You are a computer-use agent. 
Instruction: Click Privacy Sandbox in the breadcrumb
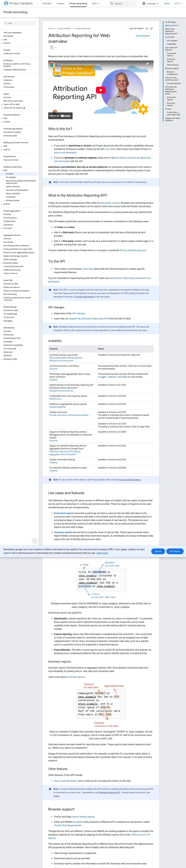coord(64,29)
